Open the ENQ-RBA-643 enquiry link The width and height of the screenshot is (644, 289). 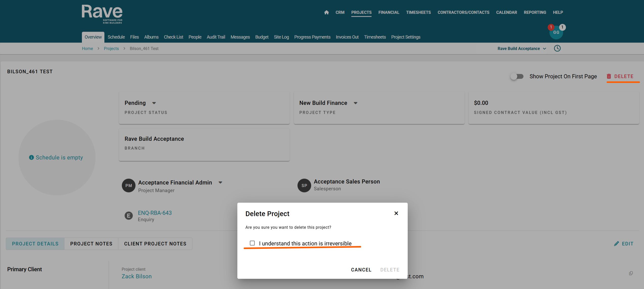click(155, 213)
